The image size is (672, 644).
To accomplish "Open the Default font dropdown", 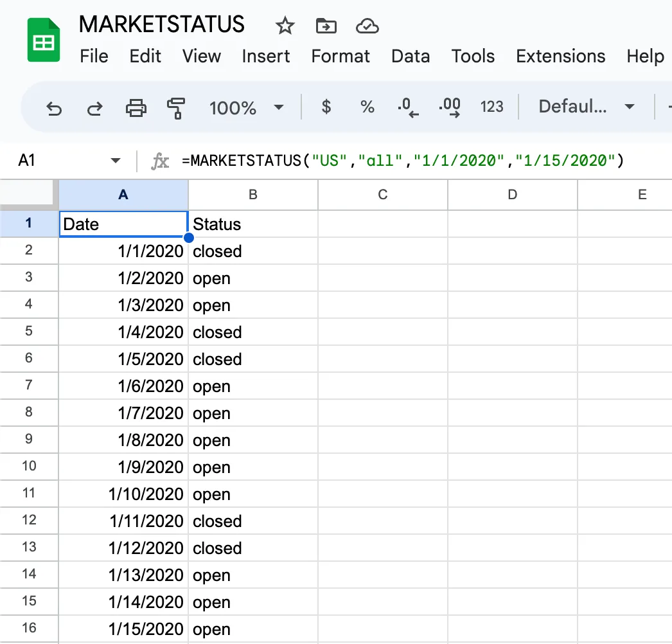I will [586, 107].
